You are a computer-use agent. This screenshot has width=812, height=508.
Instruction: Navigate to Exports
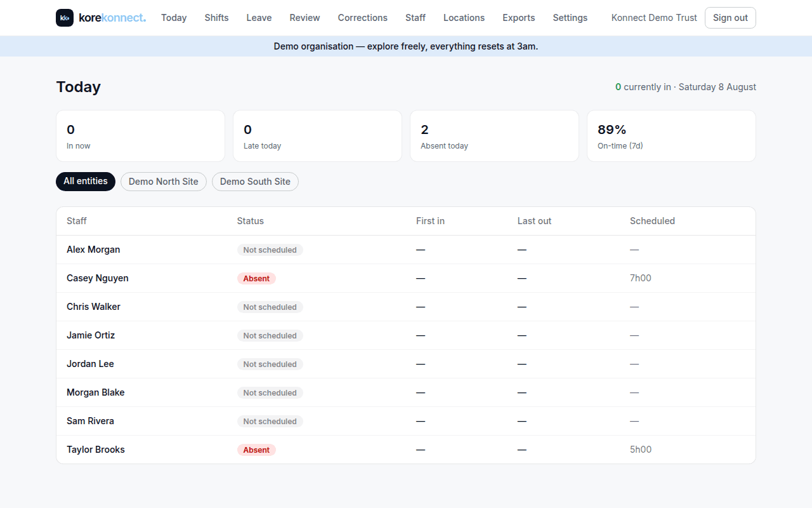[518, 18]
